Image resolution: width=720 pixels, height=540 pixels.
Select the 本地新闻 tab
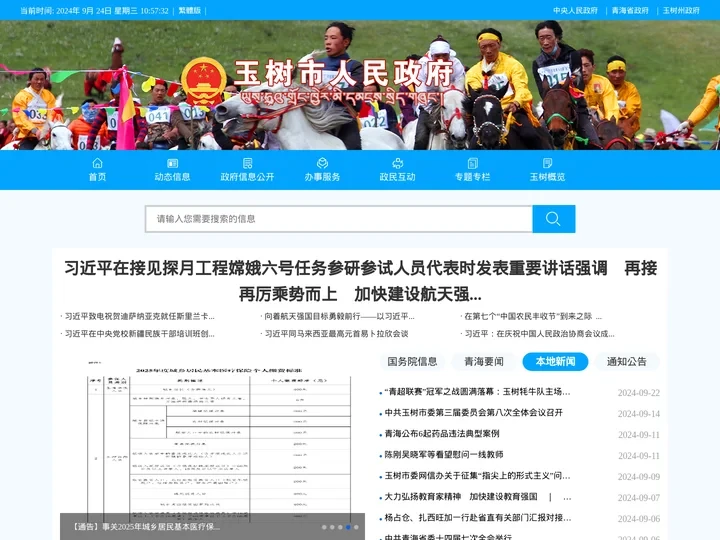tap(556, 361)
